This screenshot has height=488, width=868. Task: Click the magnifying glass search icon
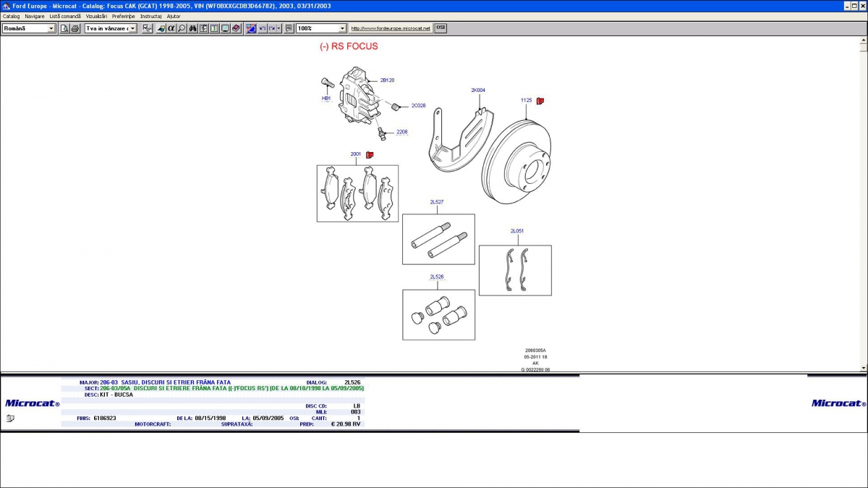point(182,28)
